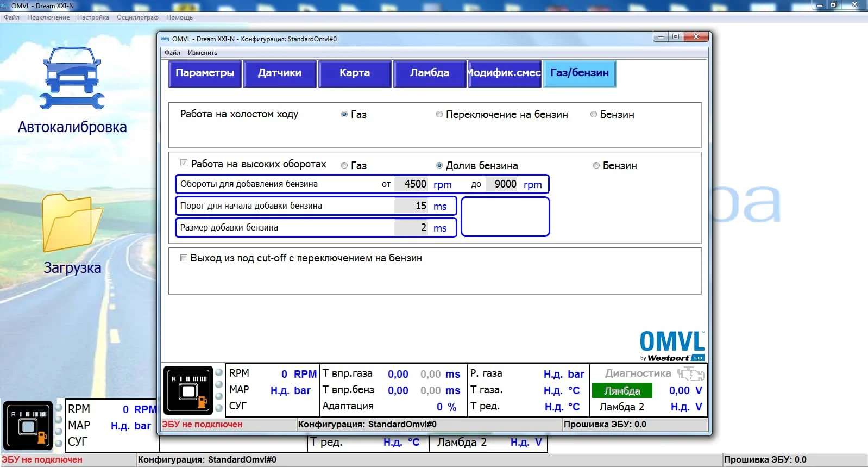
Task: Click the OMVL by Westport logo
Action: pos(672,346)
